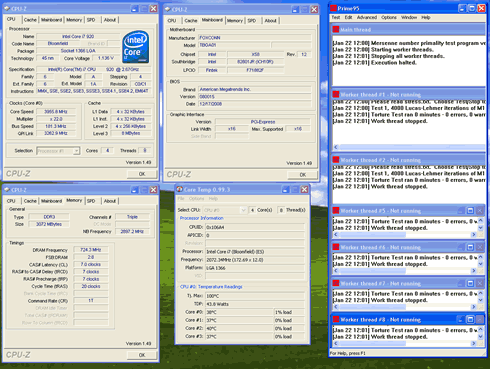Open Options menu in Prime95

coord(389,17)
